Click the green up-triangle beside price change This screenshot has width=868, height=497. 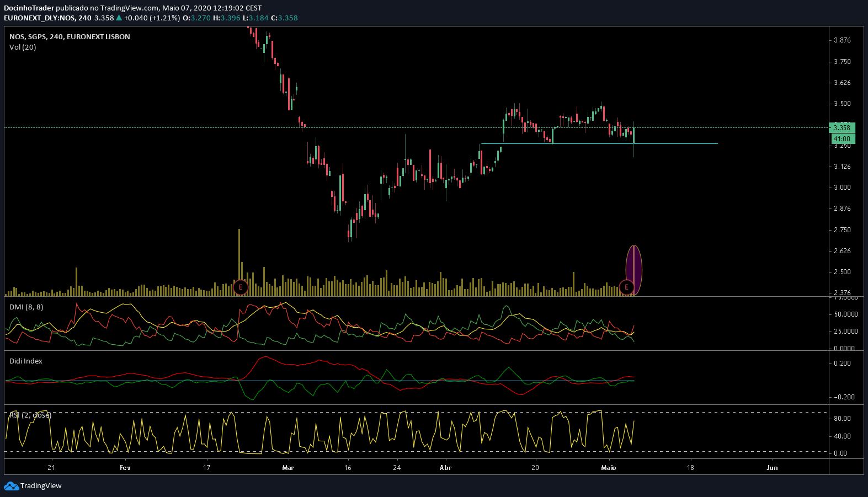click(119, 18)
